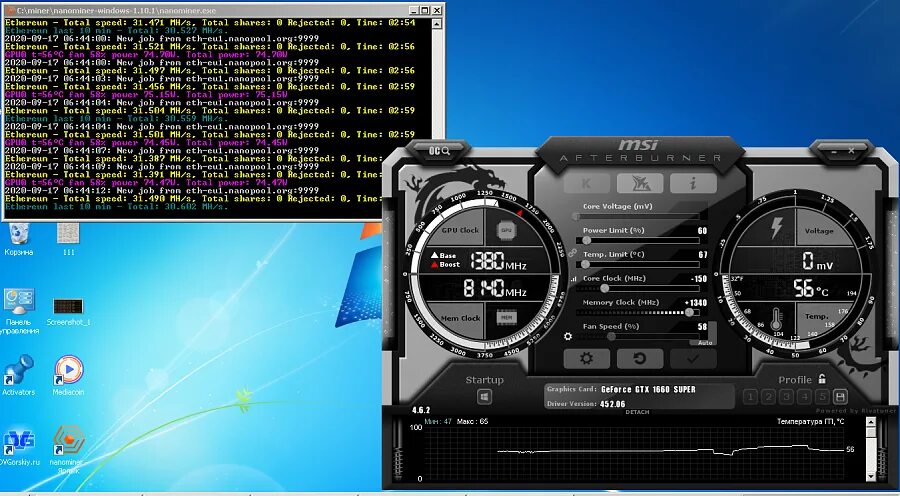The image size is (900, 496).
Task: Open the Панель управления desktop icon
Action: (19, 312)
